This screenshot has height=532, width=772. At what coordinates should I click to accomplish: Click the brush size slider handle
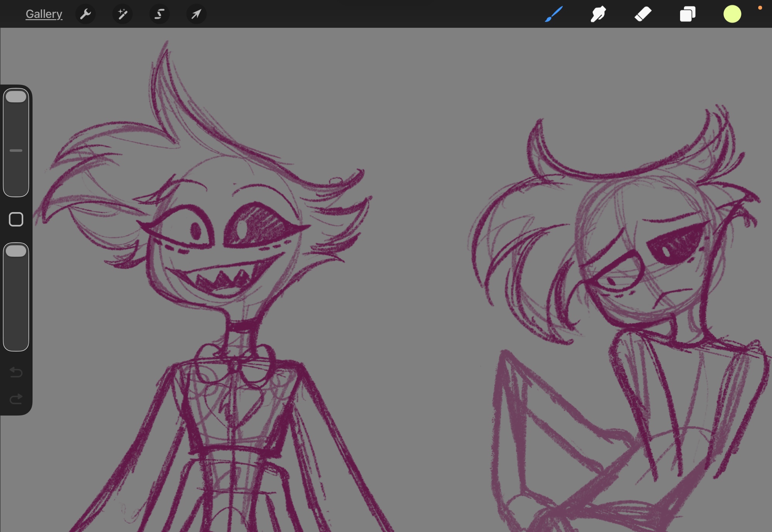pyautogui.click(x=16, y=97)
